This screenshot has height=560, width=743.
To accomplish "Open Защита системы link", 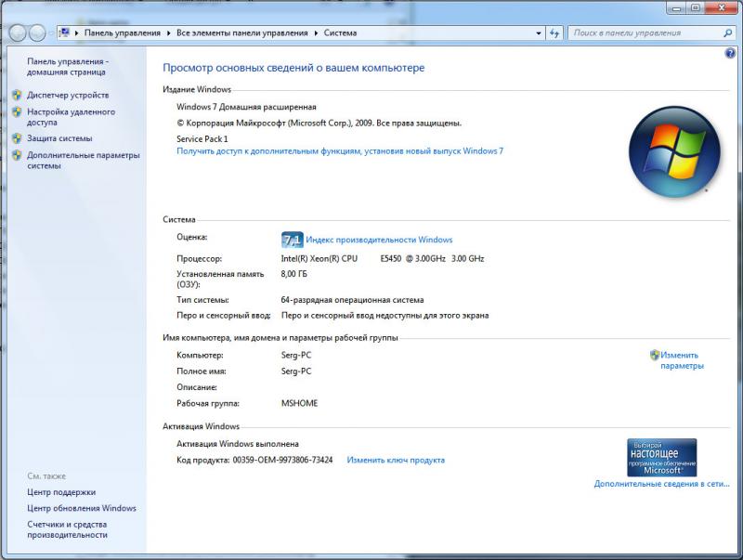I will (x=59, y=138).
